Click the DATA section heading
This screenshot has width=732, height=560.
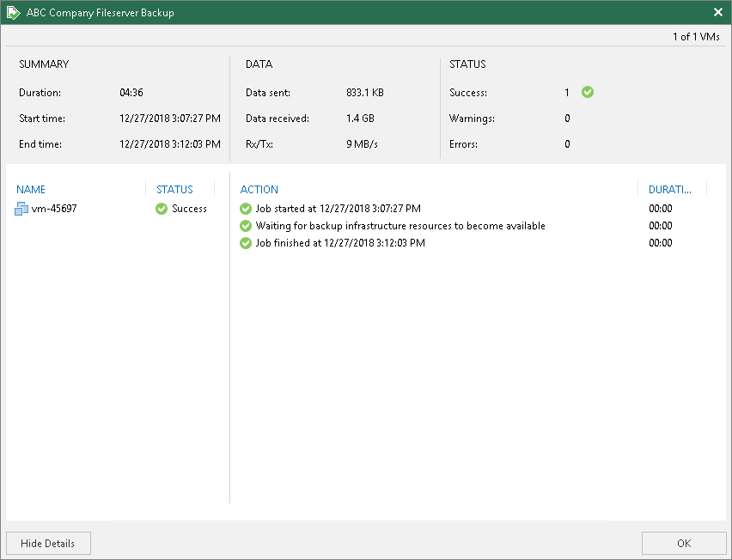click(x=259, y=64)
